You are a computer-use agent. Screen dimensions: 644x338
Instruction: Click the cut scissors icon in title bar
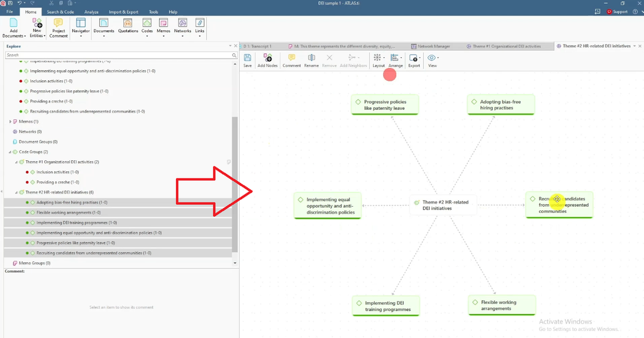pyautogui.click(x=52, y=3)
